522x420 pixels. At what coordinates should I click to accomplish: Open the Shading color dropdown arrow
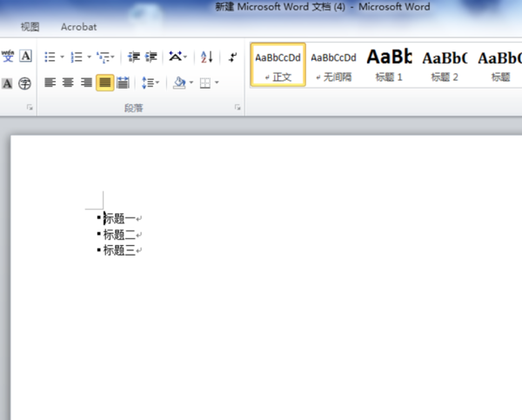tap(191, 83)
